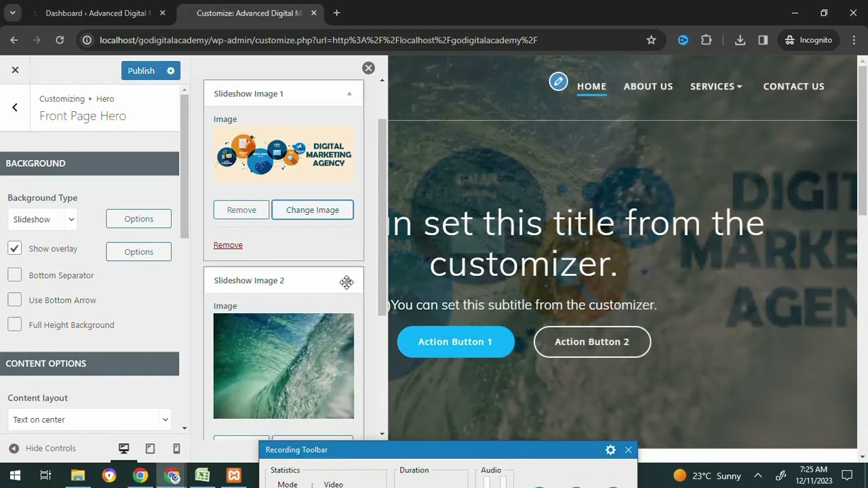Image resolution: width=868 pixels, height=488 pixels.
Task: Click Slideshow Image 2 wave thumbnail
Action: 283,366
